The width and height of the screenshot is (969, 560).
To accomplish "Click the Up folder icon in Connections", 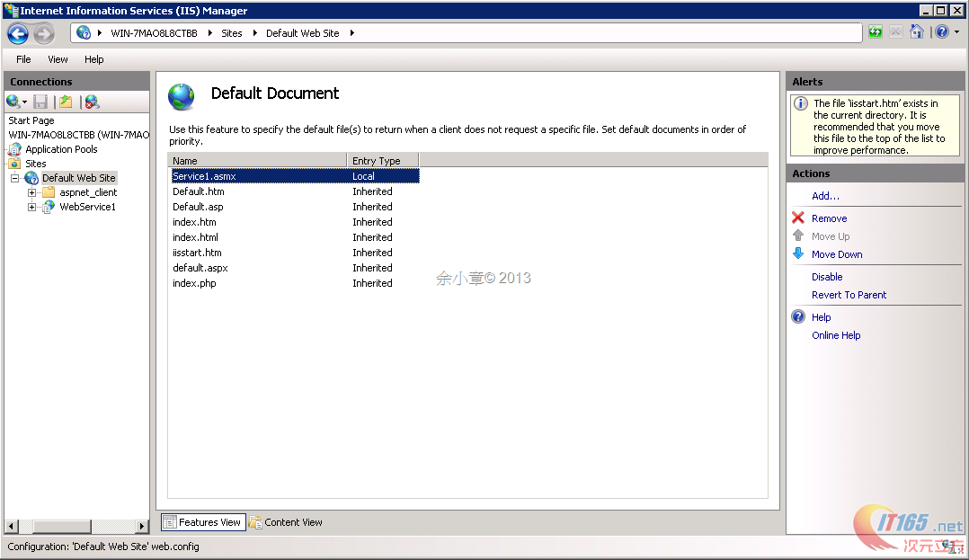I will coord(67,102).
